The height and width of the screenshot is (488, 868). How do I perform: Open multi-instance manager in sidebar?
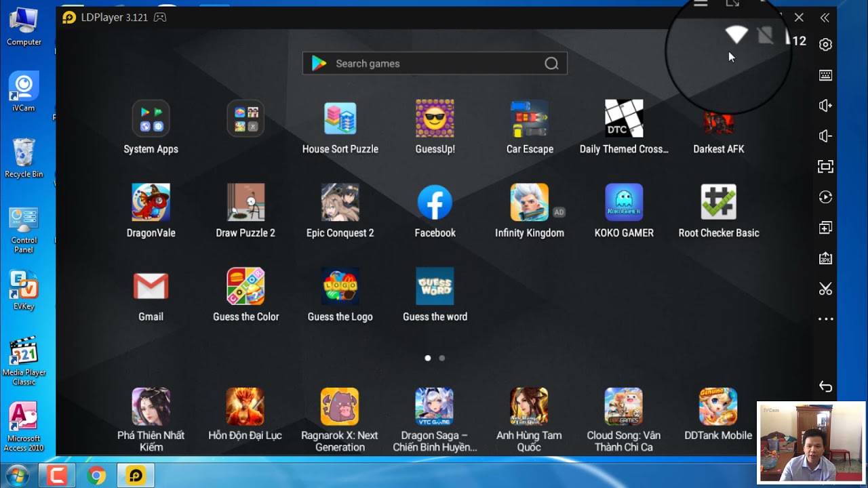[825, 228]
